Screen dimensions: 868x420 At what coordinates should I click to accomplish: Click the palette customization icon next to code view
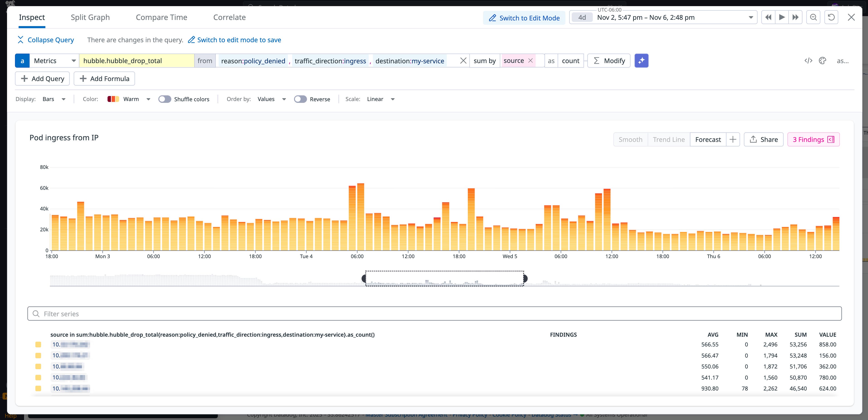point(822,61)
